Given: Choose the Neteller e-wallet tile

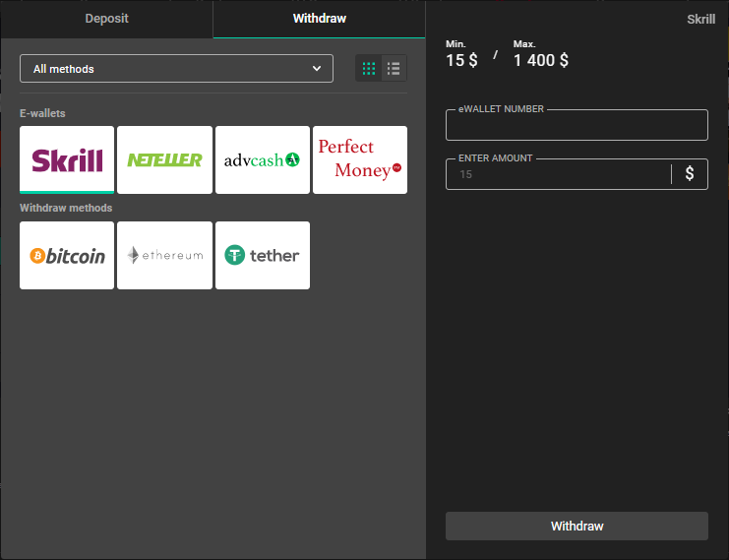Looking at the screenshot, I should (164, 159).
